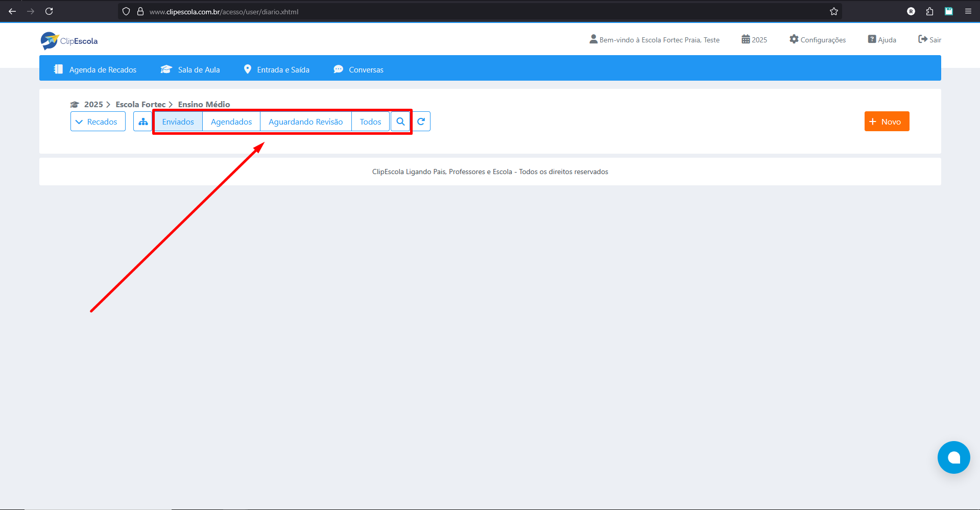Click the organization hierarchy icon button
The height and width of the screenshot is (510, 980).
(x=143, y=122)
